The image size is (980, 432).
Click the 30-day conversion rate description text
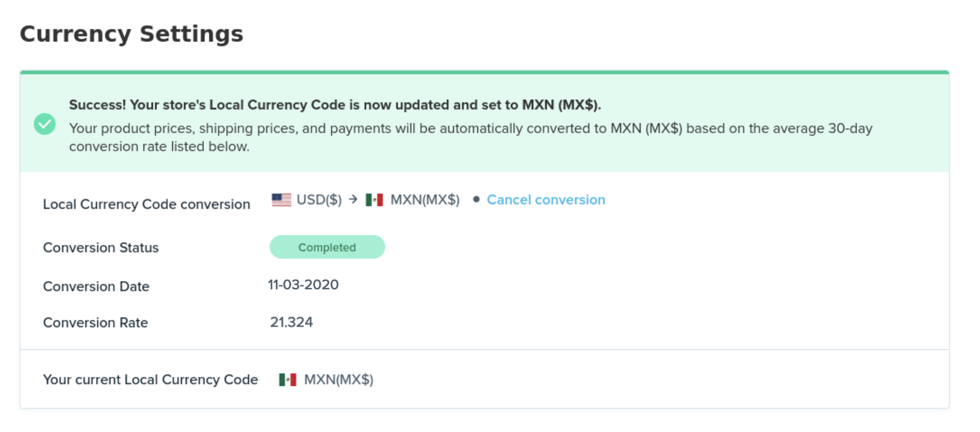tap(470, 137)
